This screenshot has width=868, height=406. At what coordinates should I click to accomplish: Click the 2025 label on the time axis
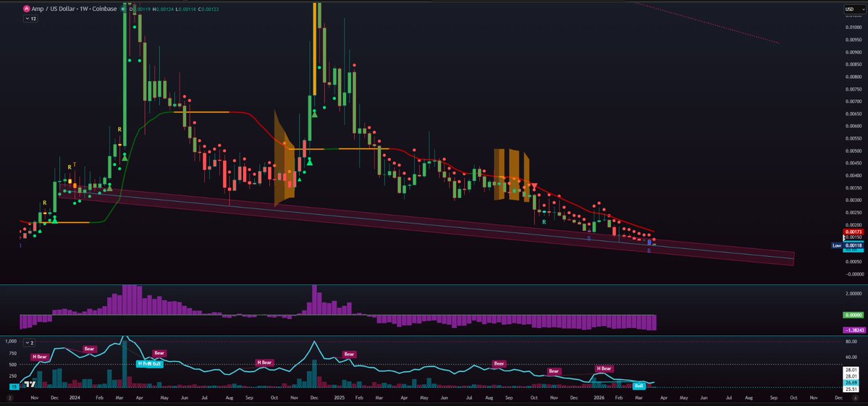click(339, 398)
